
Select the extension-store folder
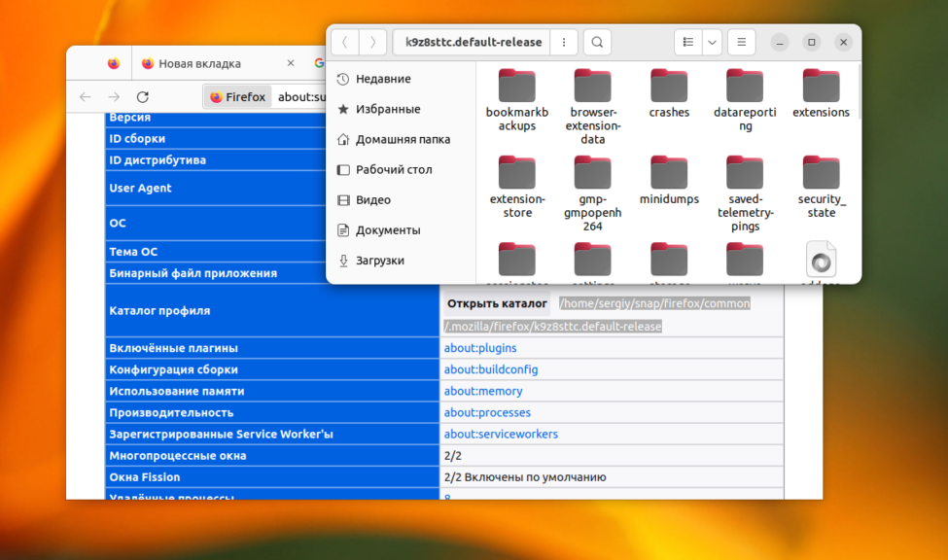[x=517, y=188]
